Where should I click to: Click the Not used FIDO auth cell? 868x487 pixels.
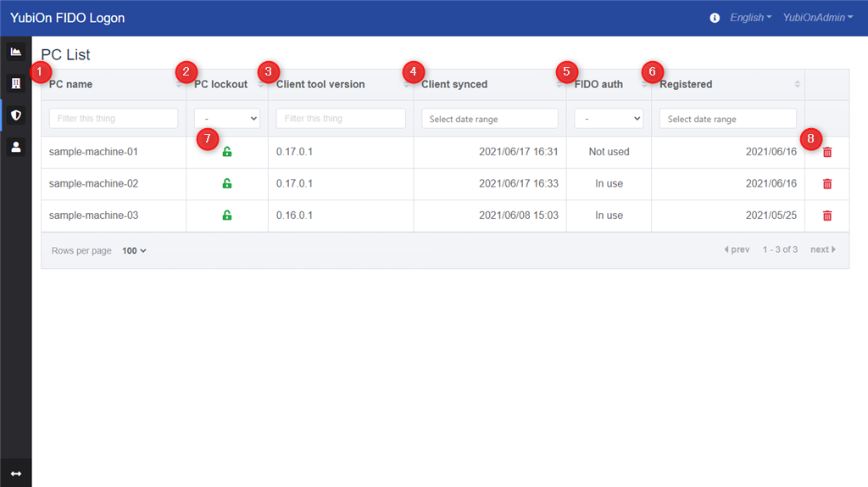(x=609, y=152)
